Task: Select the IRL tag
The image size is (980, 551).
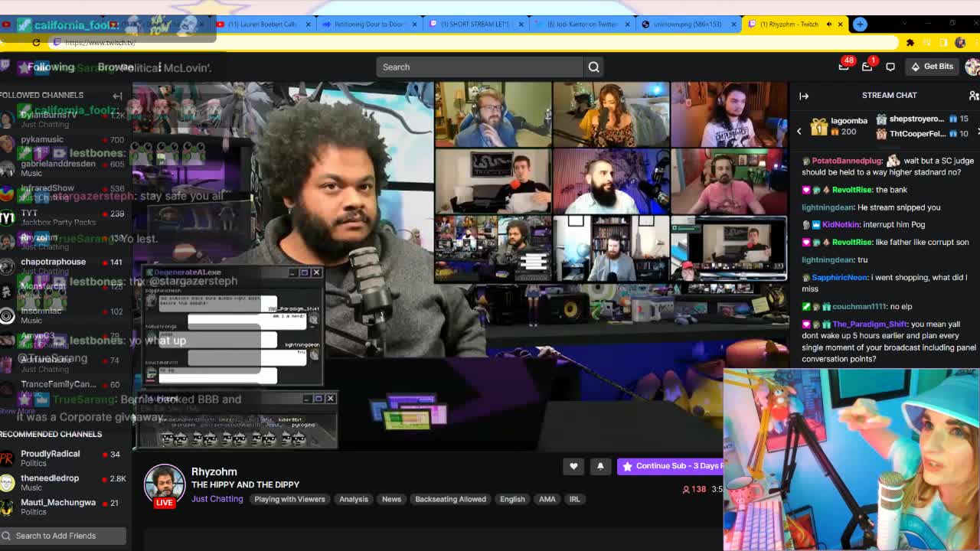Action: [x=574, y=499]
